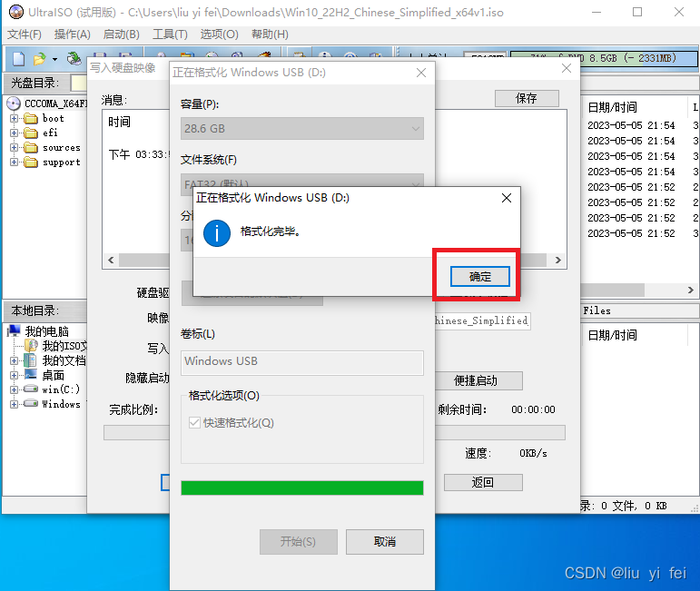Expand the support folder node
Screen dimensions: 700x591
click(x=14, y=162)
